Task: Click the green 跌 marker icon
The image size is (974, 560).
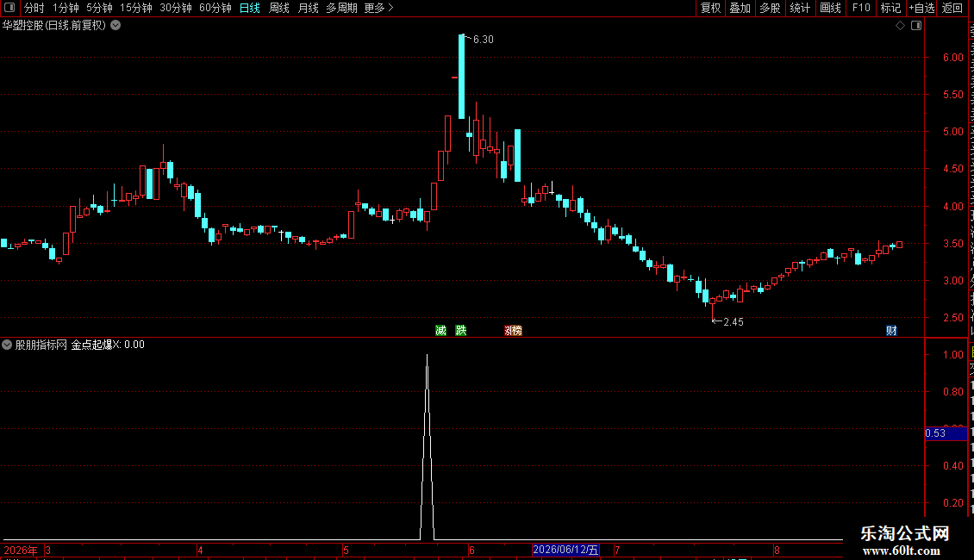Action: click(x=461, y=330)
